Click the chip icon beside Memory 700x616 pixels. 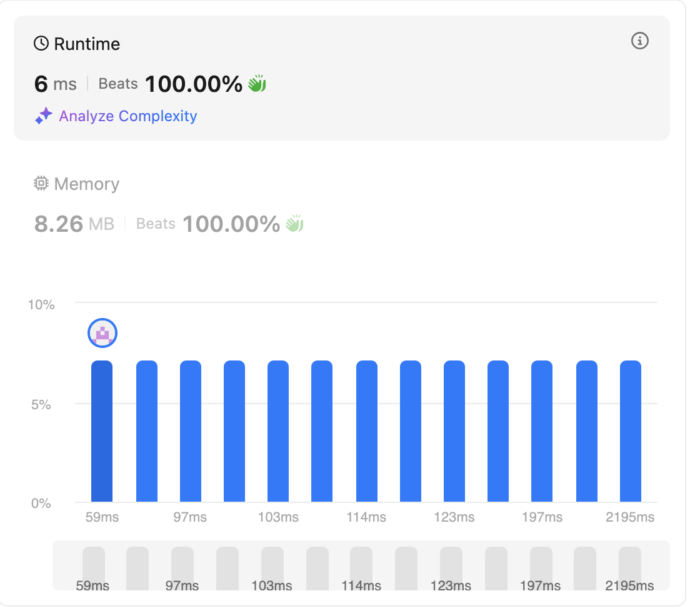pos(41,184)
